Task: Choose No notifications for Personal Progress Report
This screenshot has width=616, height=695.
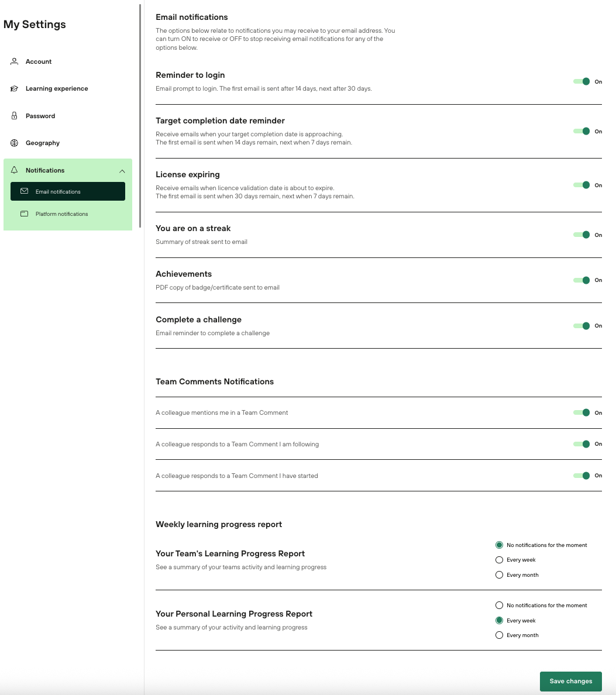Action: pyautogui.click(x=499, y=605)
